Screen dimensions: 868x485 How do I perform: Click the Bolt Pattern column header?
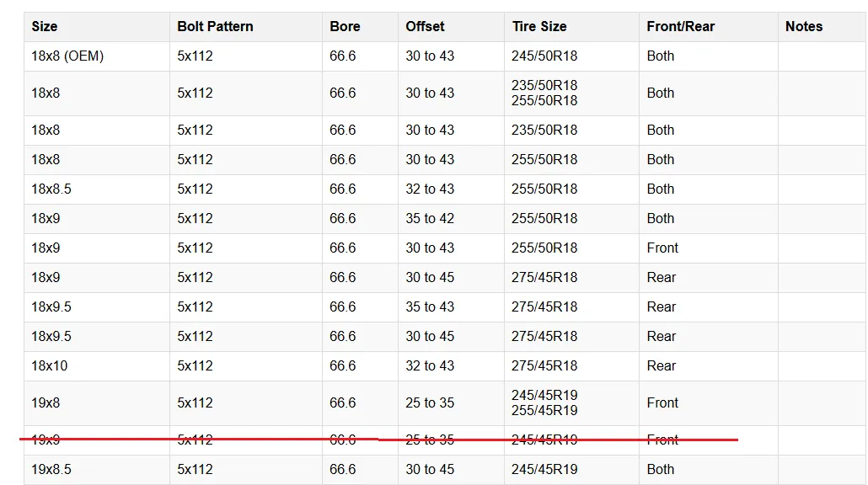pyautogui.click(x=215, y=26)
